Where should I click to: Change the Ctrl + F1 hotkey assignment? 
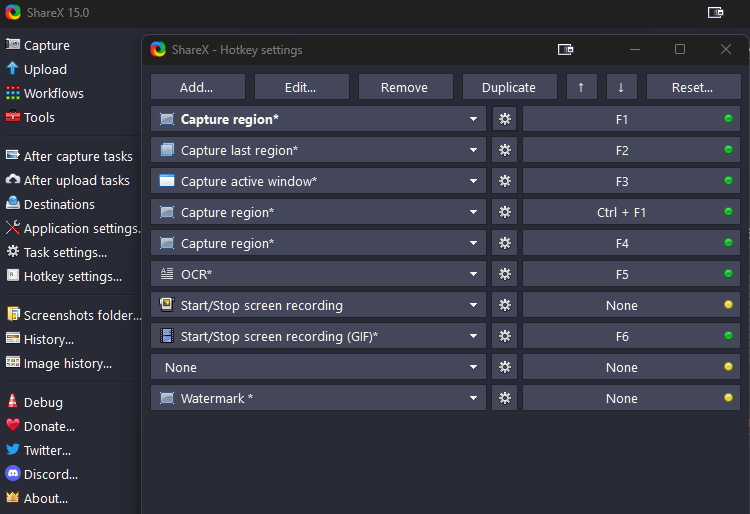pyautogui.click(x=631, y=212)
